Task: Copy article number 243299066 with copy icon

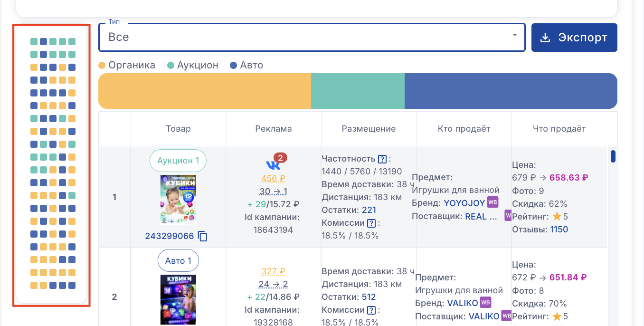Action: [x=203, y=236]
